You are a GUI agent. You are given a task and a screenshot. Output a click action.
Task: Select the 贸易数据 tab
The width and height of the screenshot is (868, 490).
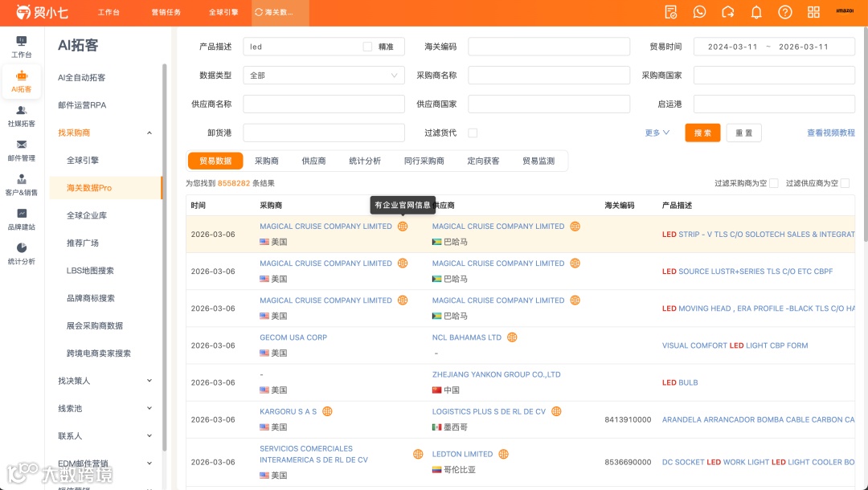pos(215,161)
